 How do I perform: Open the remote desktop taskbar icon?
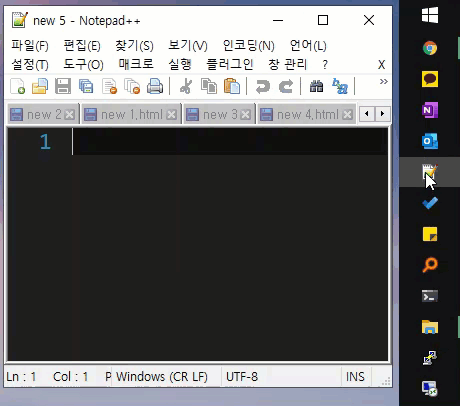[x=430, y=389]
